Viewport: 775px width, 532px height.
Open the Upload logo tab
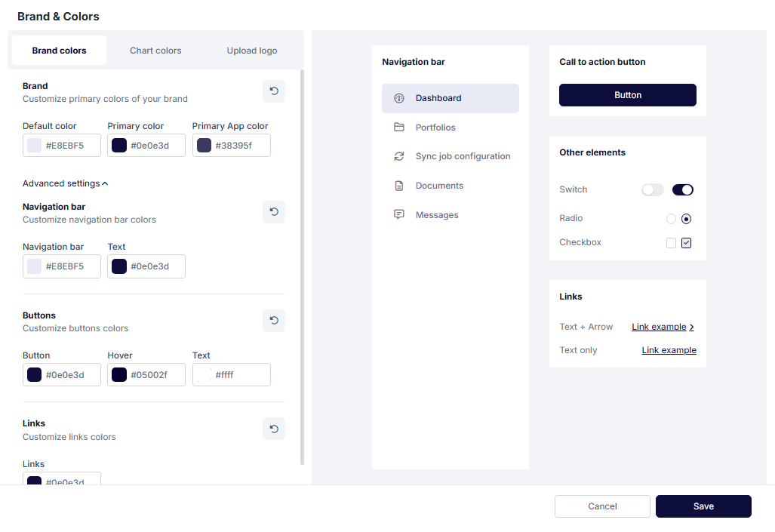click(252, 51)
